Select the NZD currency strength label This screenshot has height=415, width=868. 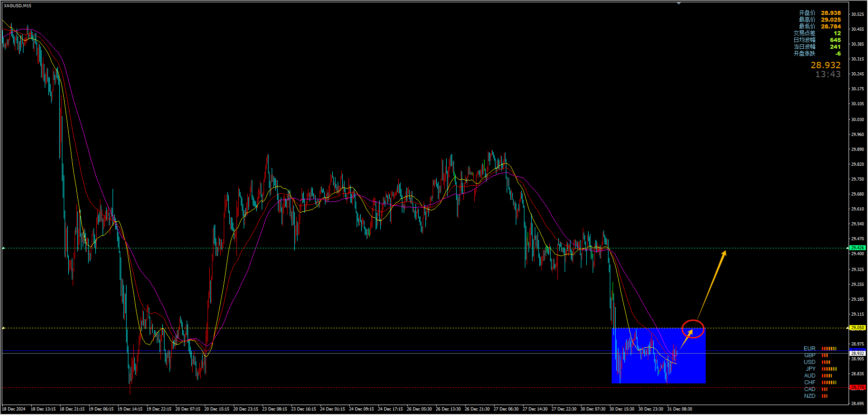pyautogui.click(x=810, y=396)
